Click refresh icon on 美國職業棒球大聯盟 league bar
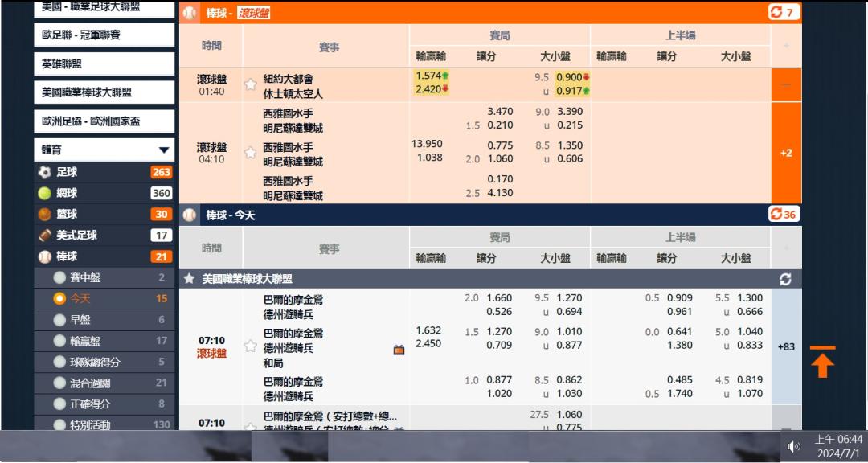 coord(785,279)
